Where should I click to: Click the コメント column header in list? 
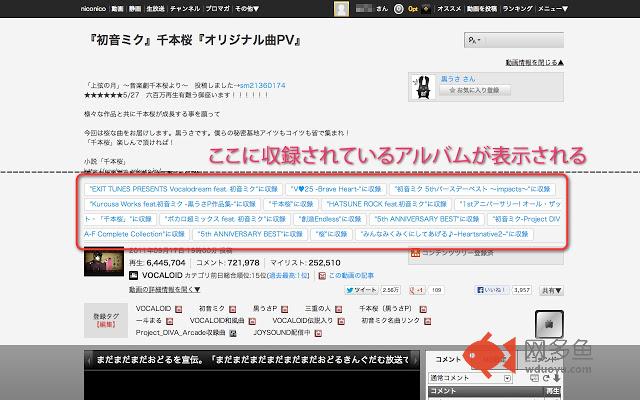click(486, 391)
